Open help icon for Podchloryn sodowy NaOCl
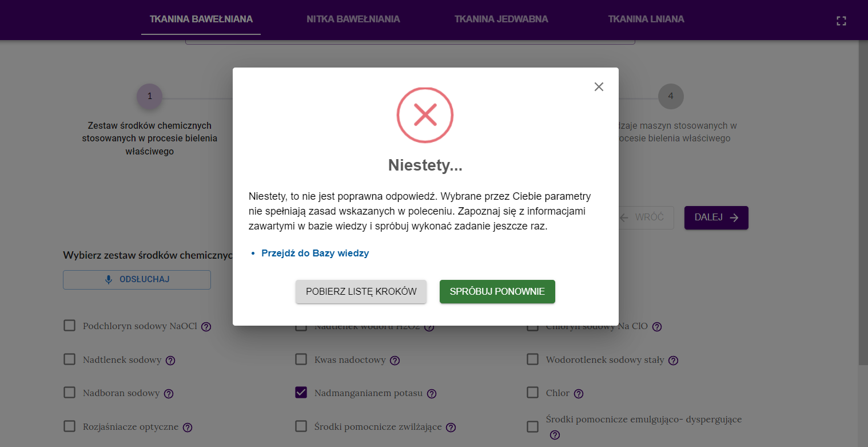868x447 pixels. [206, 327]
